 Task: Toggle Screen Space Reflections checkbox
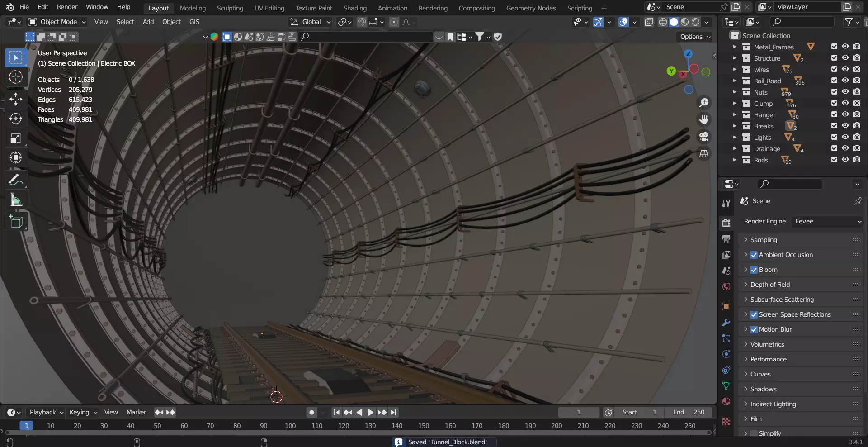754,314
